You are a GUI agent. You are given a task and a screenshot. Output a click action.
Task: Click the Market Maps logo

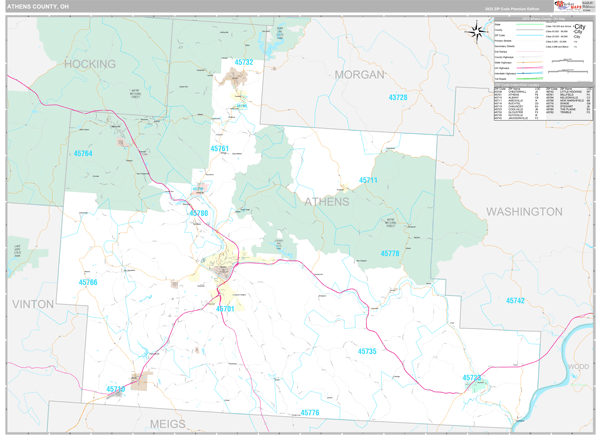[568, 6]
